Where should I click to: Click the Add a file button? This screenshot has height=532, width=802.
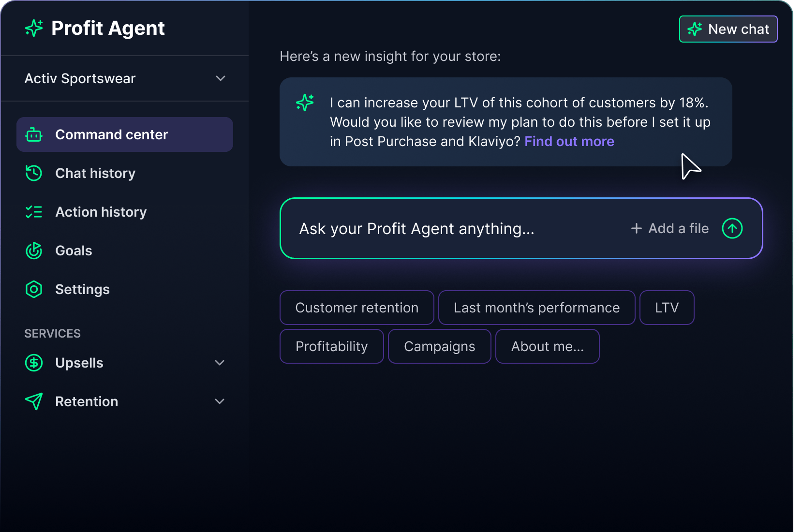(x=670, y=228)
